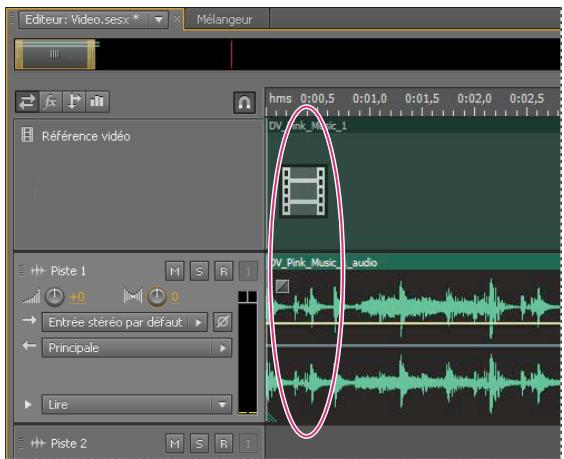This screenshot has width=564, height=459.
Task: Click the Piste 1 stereo pan knob
Action: [x=157, y=297]
